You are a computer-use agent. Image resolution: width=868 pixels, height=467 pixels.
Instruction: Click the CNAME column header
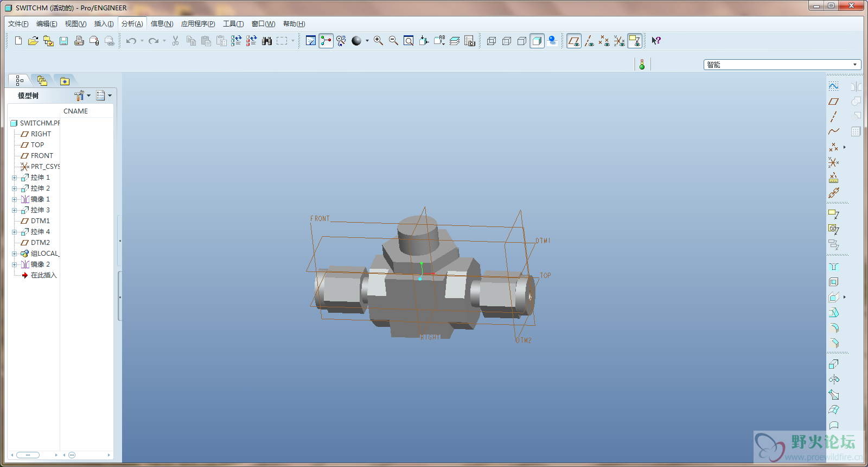pyautogui.click(x=87, y=111)
